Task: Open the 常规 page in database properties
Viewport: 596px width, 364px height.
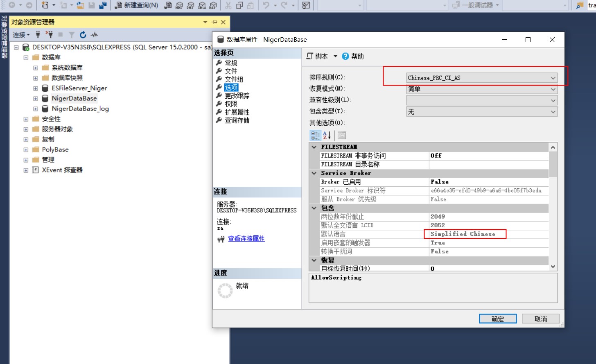Action: (231, 63)
